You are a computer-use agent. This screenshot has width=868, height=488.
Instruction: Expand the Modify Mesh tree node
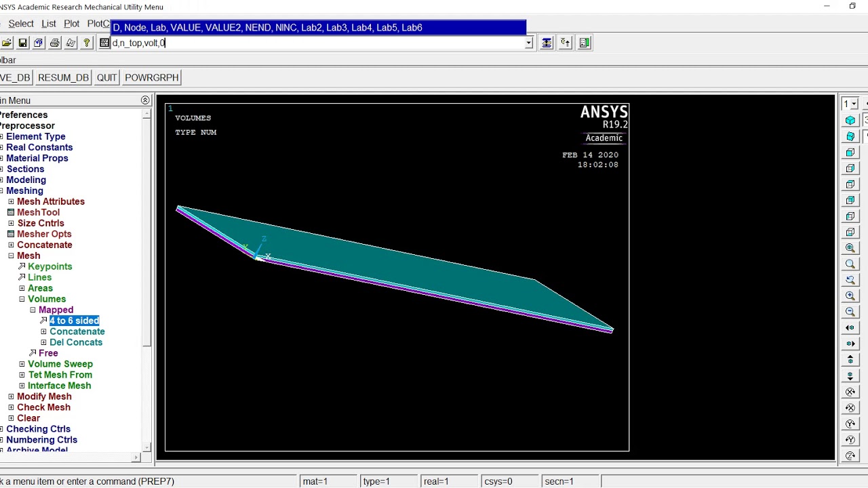click(x=11, y=396)
